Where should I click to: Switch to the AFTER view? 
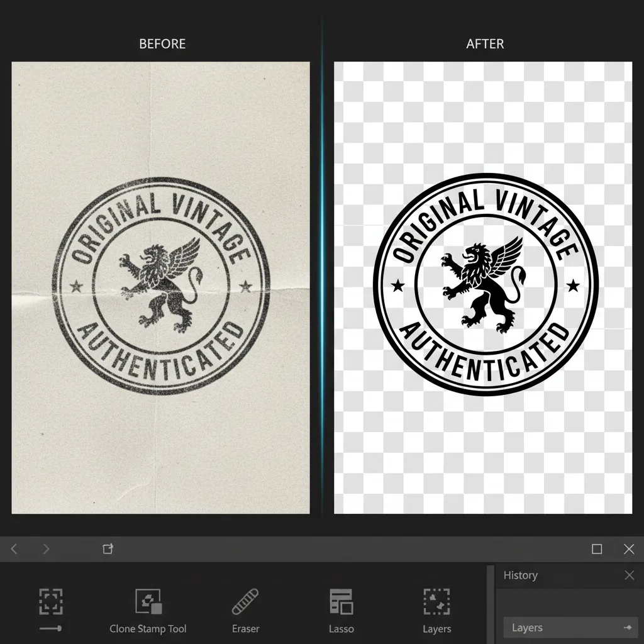click(x=485, y=43)
